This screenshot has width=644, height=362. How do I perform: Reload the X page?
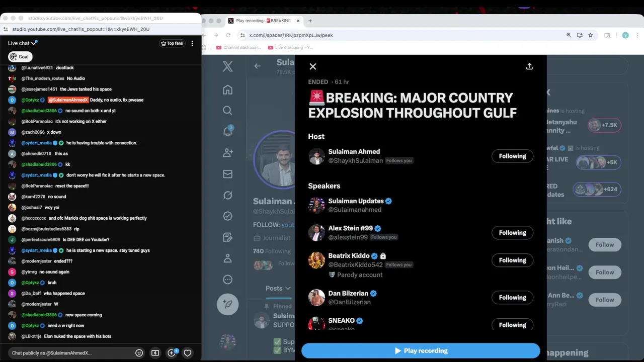pyautogui.click(x=228, y=35)
